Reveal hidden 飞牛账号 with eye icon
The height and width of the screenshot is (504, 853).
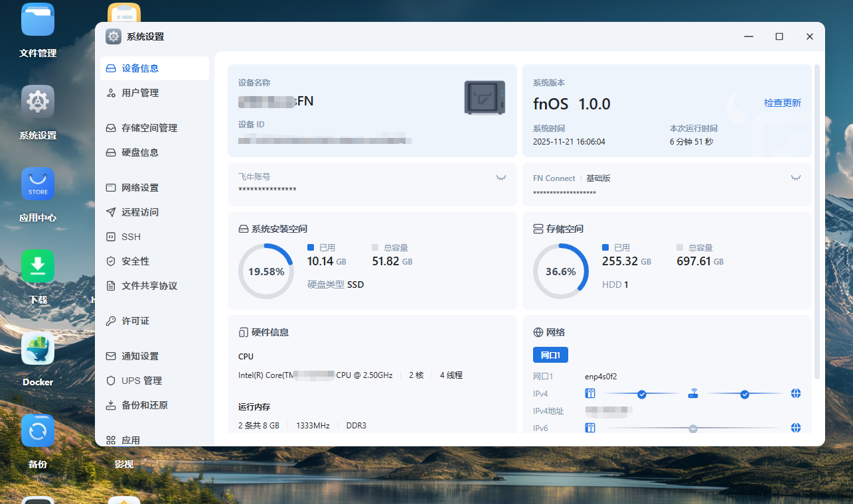click(501, 178)
